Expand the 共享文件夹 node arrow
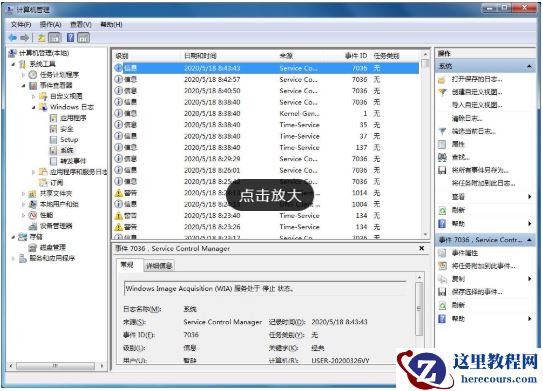The height and width of the screenshot is (391, 543). pyautogui.click(x=23, y=194)
